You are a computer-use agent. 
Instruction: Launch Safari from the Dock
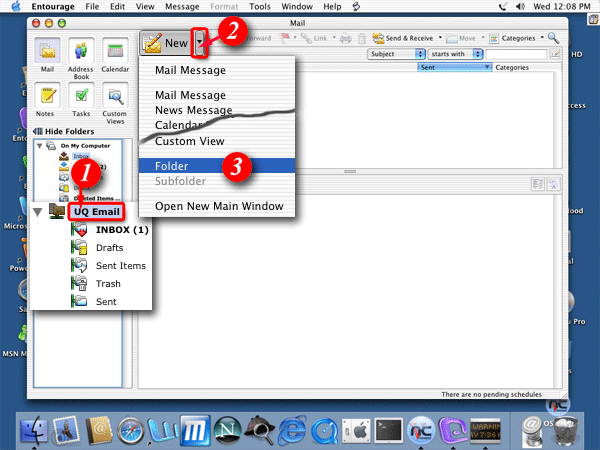[x=128, y=428]
